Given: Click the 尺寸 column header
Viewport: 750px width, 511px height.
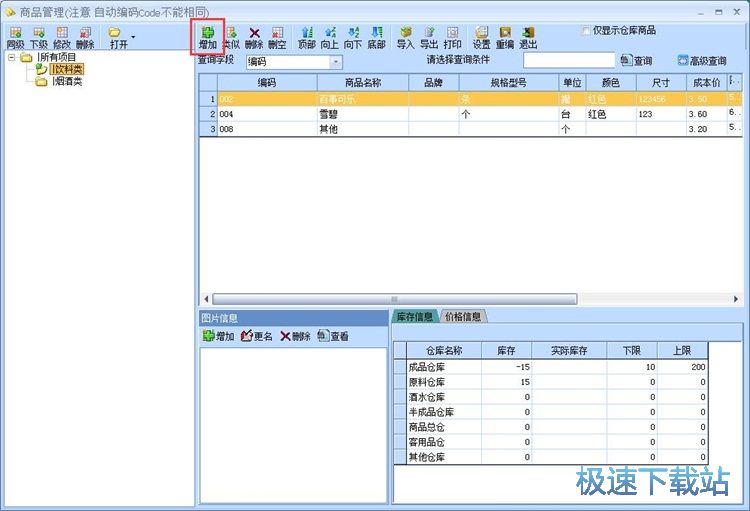Looking at the screenshot, I should click(x=661, y=83).
